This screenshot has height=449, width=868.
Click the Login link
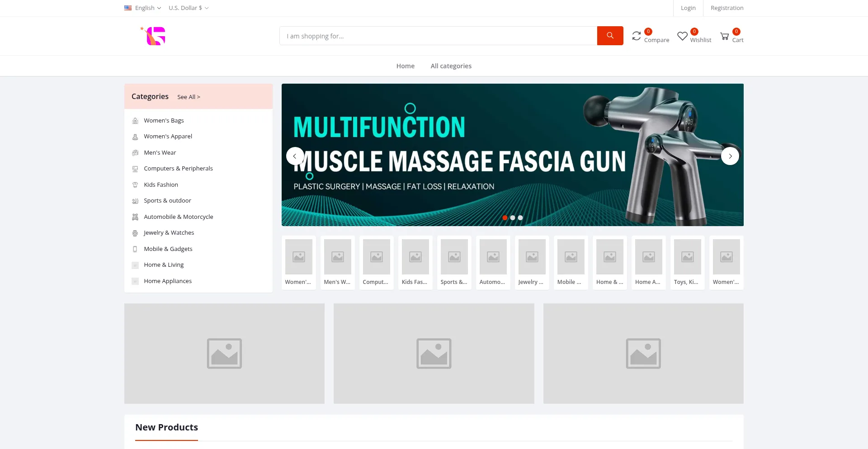(688, 8)
